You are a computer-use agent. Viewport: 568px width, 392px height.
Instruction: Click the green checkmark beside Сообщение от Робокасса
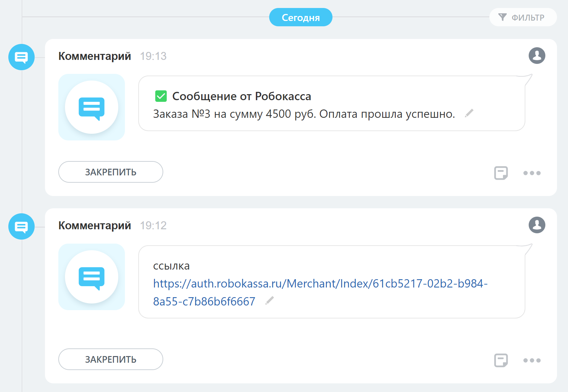tap(161, 96)
